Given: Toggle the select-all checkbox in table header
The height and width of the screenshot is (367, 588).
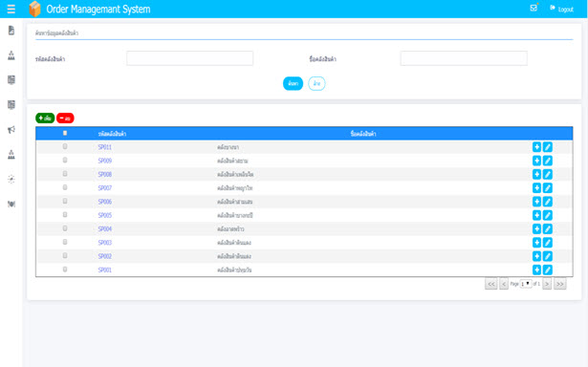Looking at the screenshot, I should 65,133.
